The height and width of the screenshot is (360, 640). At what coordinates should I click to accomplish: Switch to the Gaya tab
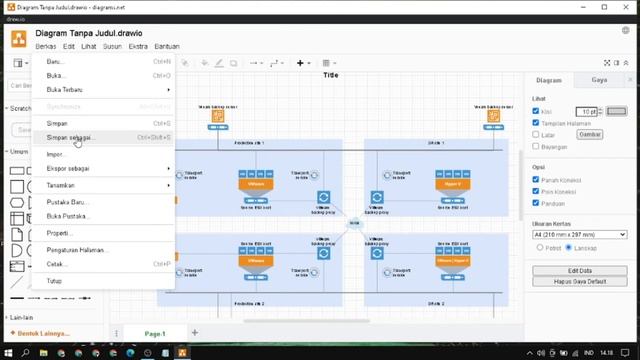599,80
